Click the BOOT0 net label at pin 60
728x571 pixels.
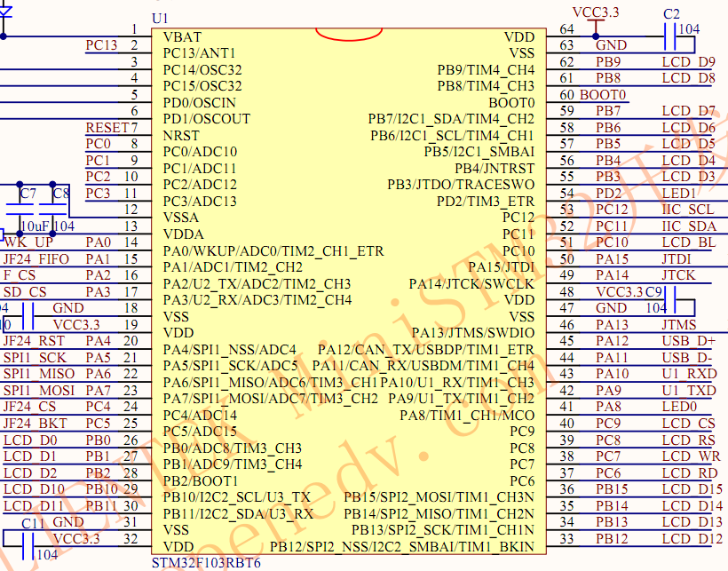[603, 95]
